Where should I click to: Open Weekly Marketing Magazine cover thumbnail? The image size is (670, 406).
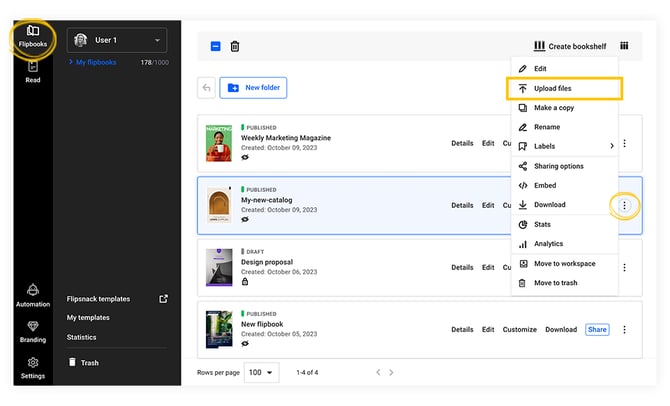tap(219, 143)
